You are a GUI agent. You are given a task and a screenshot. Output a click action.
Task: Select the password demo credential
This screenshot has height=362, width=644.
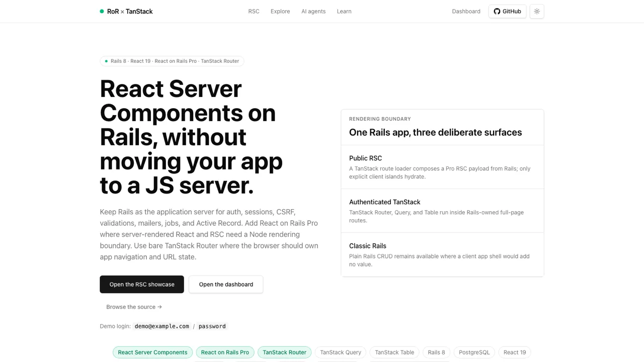click(212, 326)
